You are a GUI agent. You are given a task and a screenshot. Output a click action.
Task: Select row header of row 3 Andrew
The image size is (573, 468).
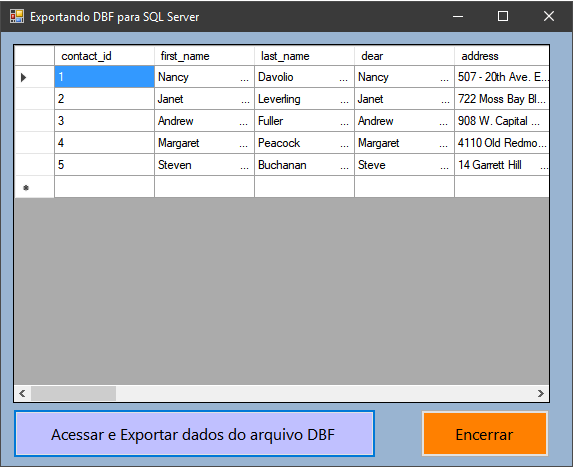click(35, 121)
